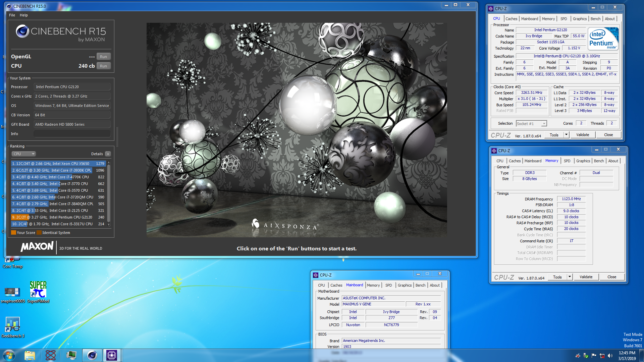
Task: Click the MAXIMUS V GENE model field
Action: click(x=373, y=304)
